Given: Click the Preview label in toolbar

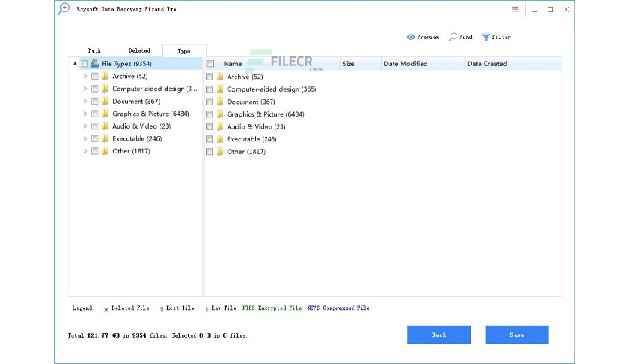Looking at the screenshot, I should pos(428,37).
